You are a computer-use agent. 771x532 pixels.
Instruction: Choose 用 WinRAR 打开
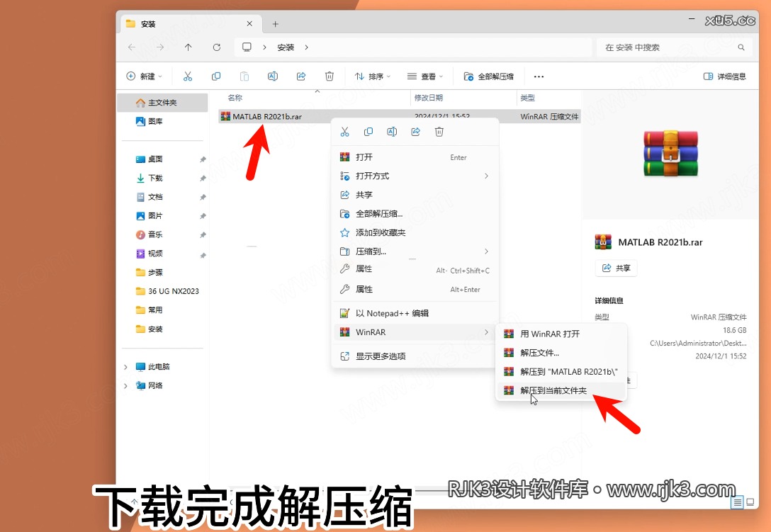tap(561, 334)
